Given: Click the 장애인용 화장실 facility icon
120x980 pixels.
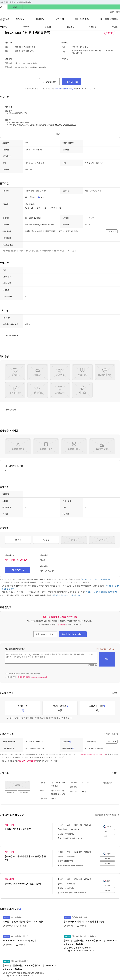Looking at the screenshot, I should tap(74, 446).
